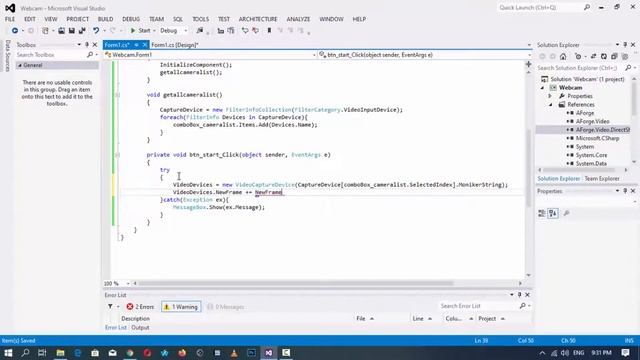Expand the Properties node in Solution Explorer
Viewport: 640px width, 360px height.
tap(550, 96)
